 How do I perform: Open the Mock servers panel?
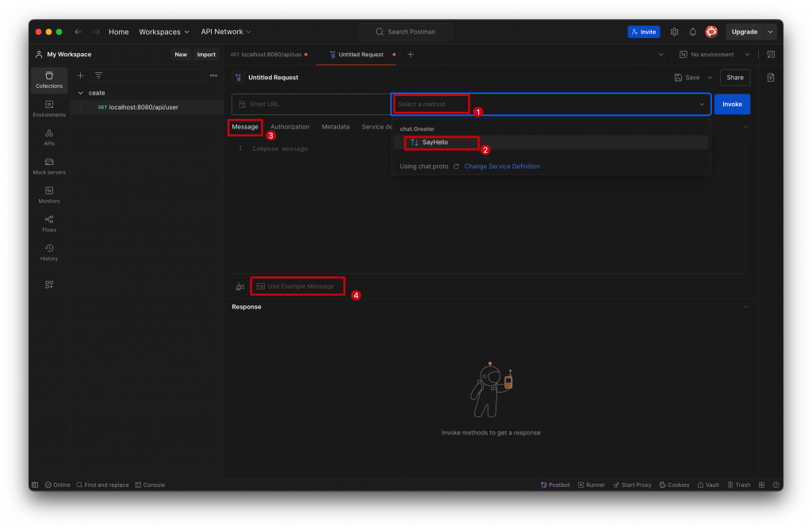coord(49,167)
